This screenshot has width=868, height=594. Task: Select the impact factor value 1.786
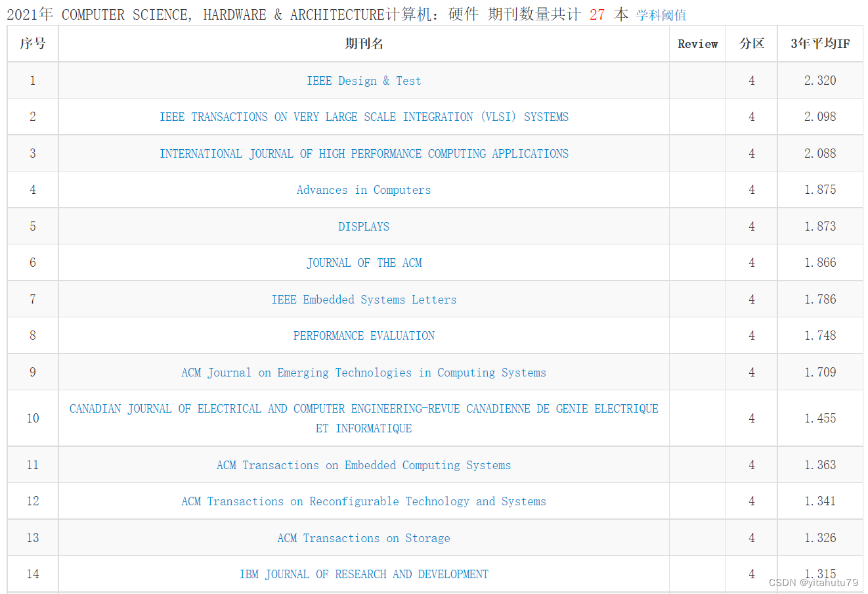(820, 300)
